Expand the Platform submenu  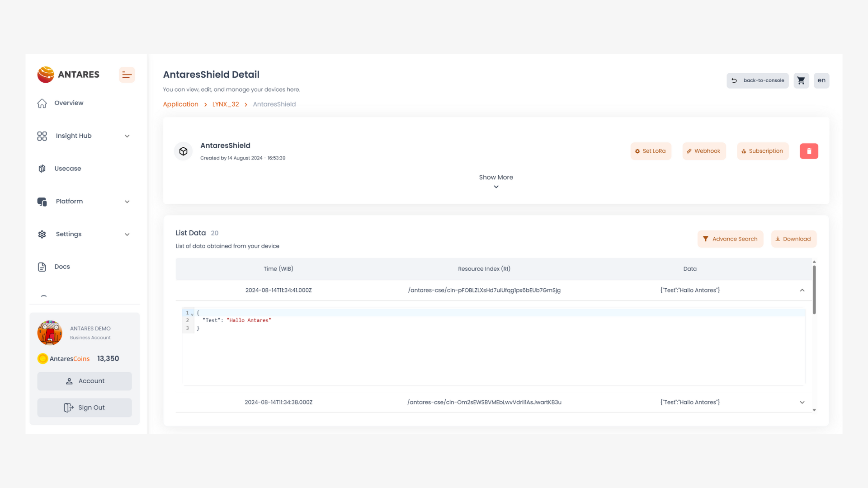(x=127, y=202)
